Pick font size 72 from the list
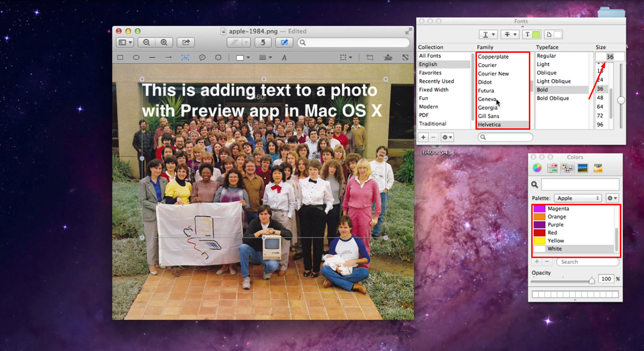Viewport: 644px width, 351px height. coord(600,115)
